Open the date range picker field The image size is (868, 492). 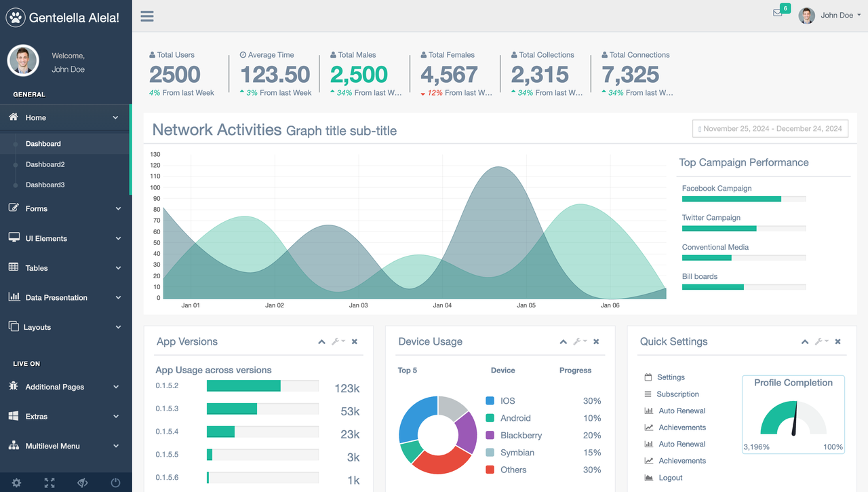coord(770,128)
